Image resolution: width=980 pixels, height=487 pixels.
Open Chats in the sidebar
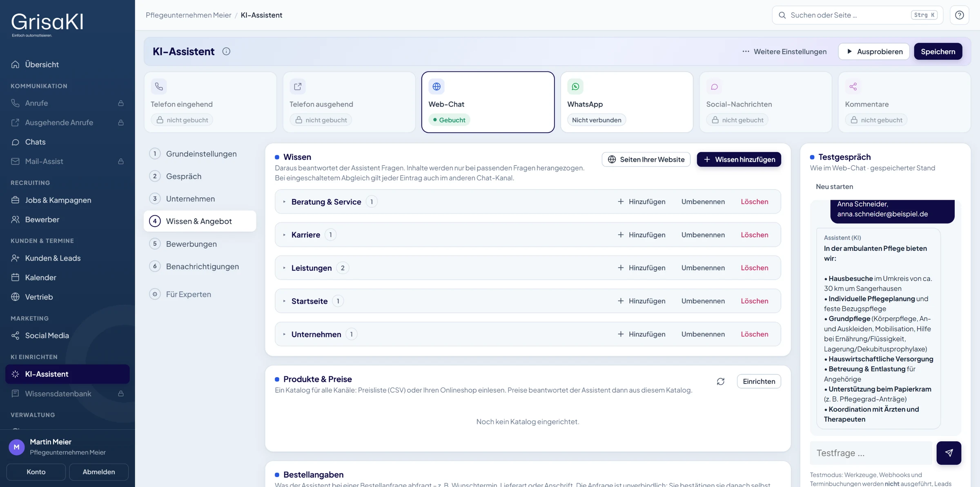point(67,142)
